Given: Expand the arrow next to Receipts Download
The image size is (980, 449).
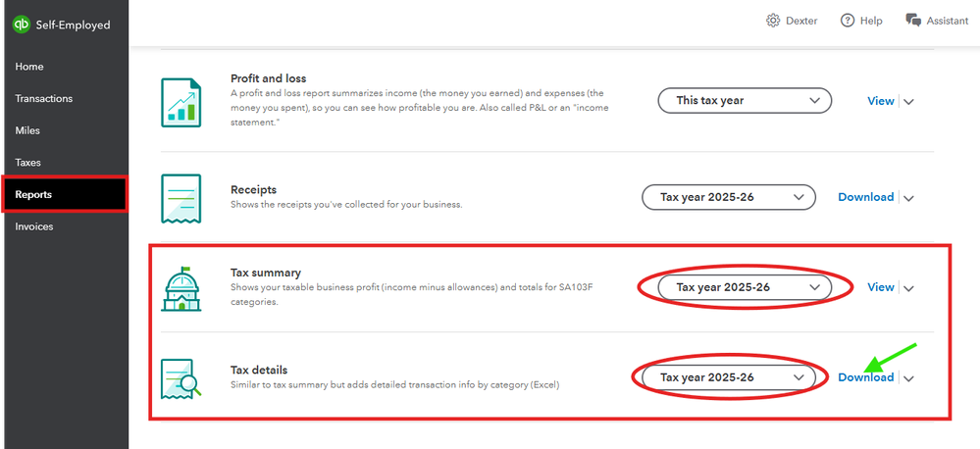Looking at the screenshot, I should pyautogui.click(x=908, y=198).
